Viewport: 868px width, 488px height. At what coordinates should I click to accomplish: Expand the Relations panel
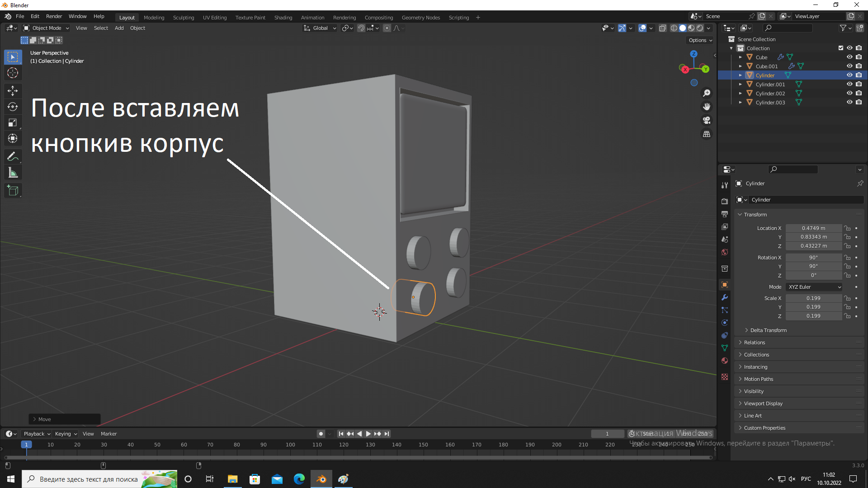799,343
